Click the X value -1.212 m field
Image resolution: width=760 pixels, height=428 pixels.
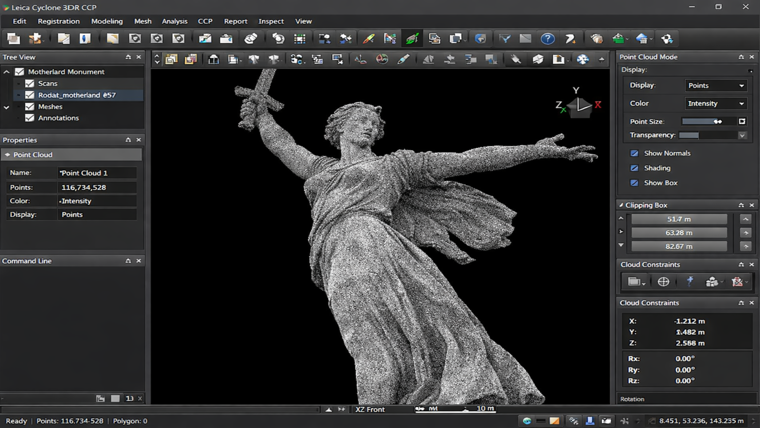(x=690, y=321)
